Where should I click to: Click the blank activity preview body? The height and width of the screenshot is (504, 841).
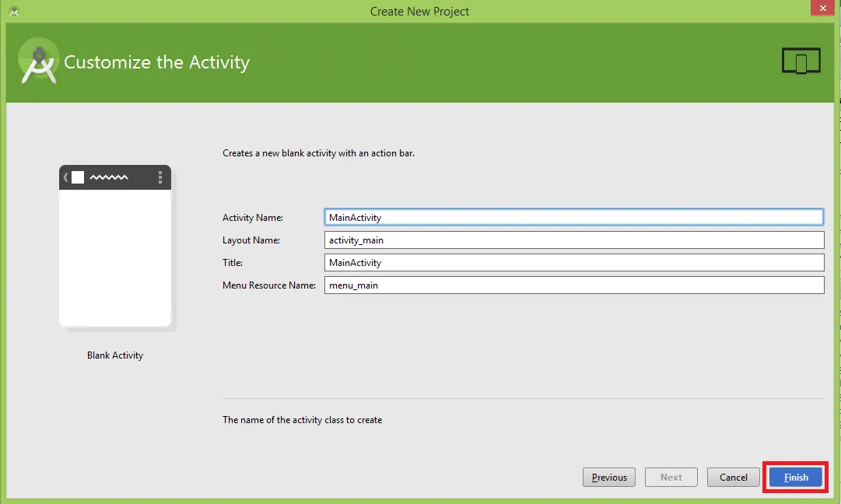(x=115, y=257)
